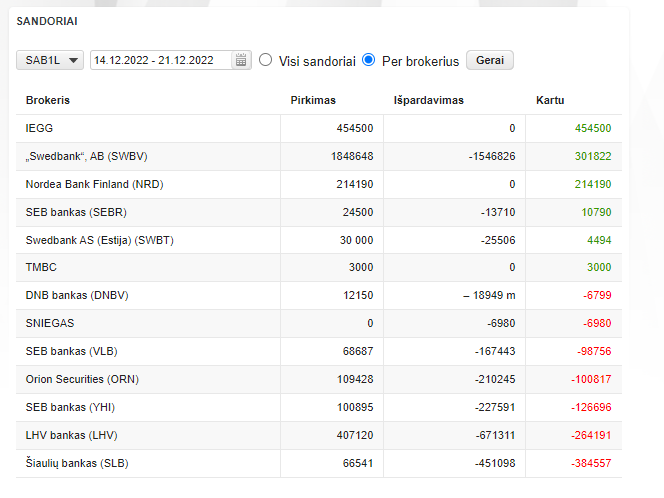
Task: Select the LHV bankas (LHV) broker name
Action: pyautogui.click(x=72, y=435)
